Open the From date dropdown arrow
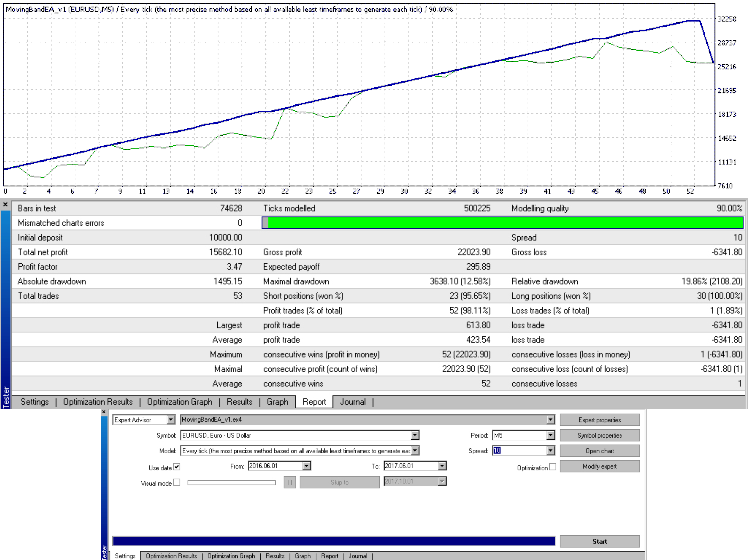Viewport: 748px width, 560px height. coord(306,466)
